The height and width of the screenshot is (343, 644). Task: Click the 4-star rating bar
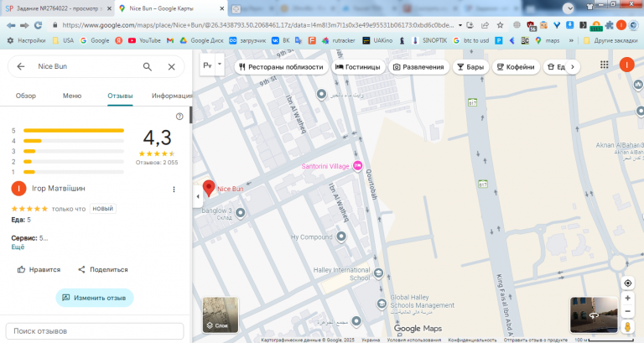(x=74, y=141)
